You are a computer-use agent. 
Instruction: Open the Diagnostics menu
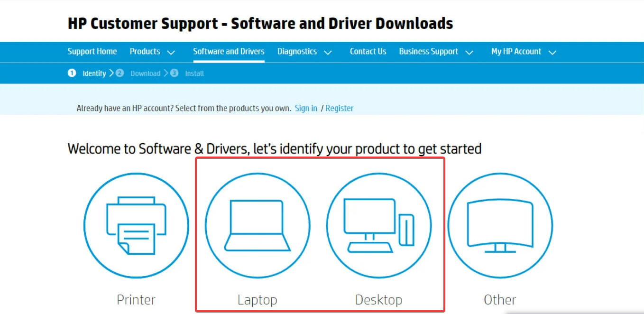coord(297,52)
